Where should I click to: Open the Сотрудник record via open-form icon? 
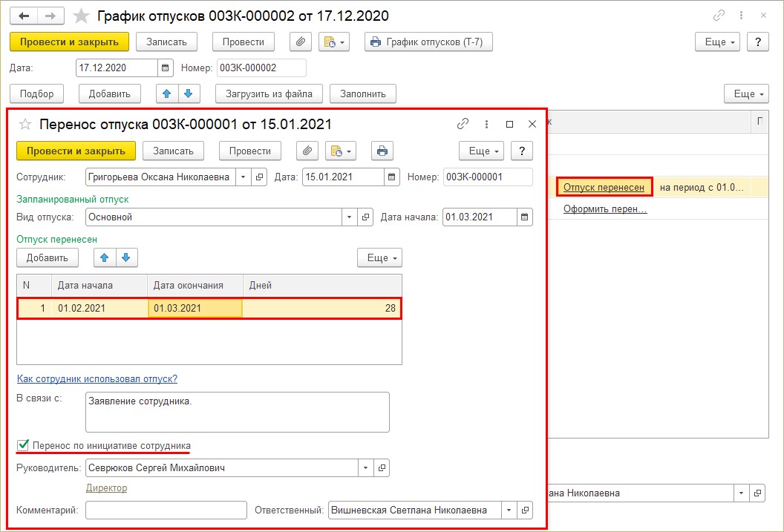[259, 177]
